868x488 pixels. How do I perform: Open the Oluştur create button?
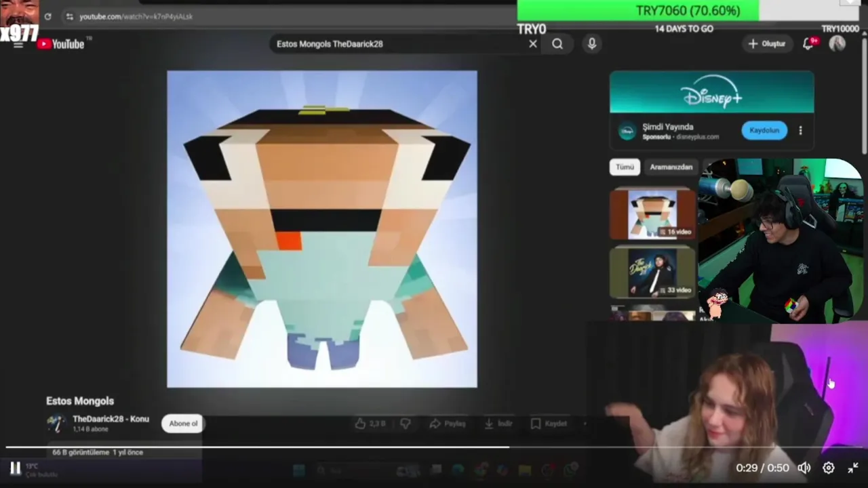(x=767, y=44)
